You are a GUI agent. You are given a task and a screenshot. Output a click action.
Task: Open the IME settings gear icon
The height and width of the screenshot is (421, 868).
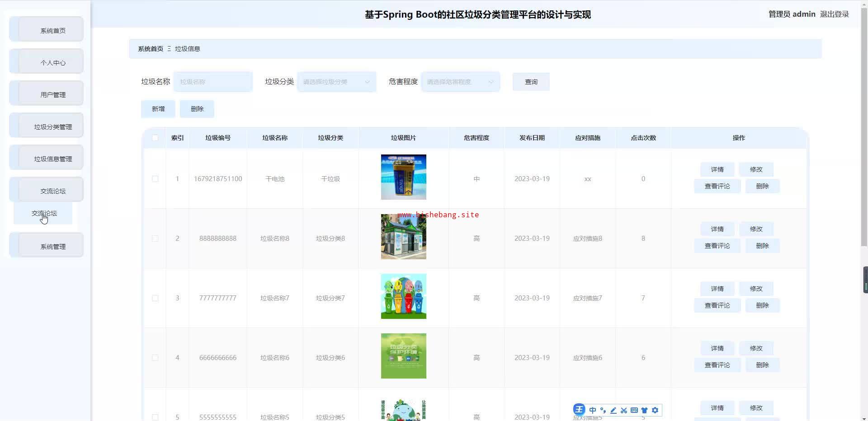[655, 410]
